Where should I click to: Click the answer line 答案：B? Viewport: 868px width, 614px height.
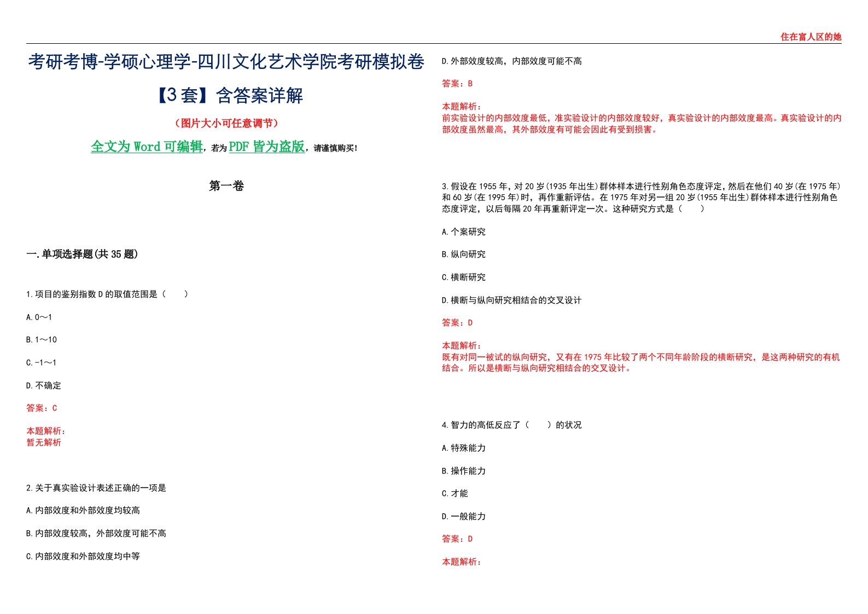click(x=457, y=84)
